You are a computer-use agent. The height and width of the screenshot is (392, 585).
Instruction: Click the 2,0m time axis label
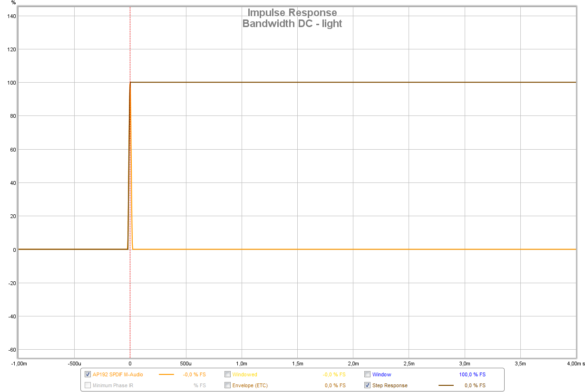click(353, 363)
